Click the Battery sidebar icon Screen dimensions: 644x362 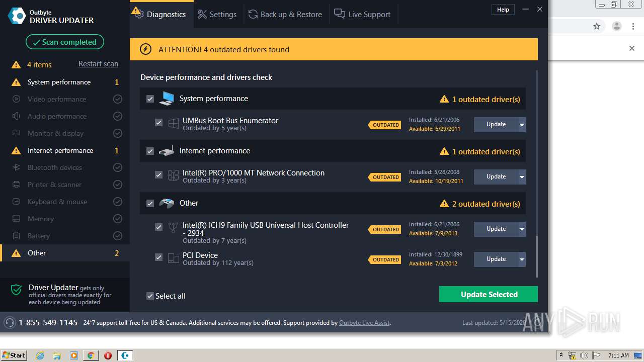pos(16,236)
